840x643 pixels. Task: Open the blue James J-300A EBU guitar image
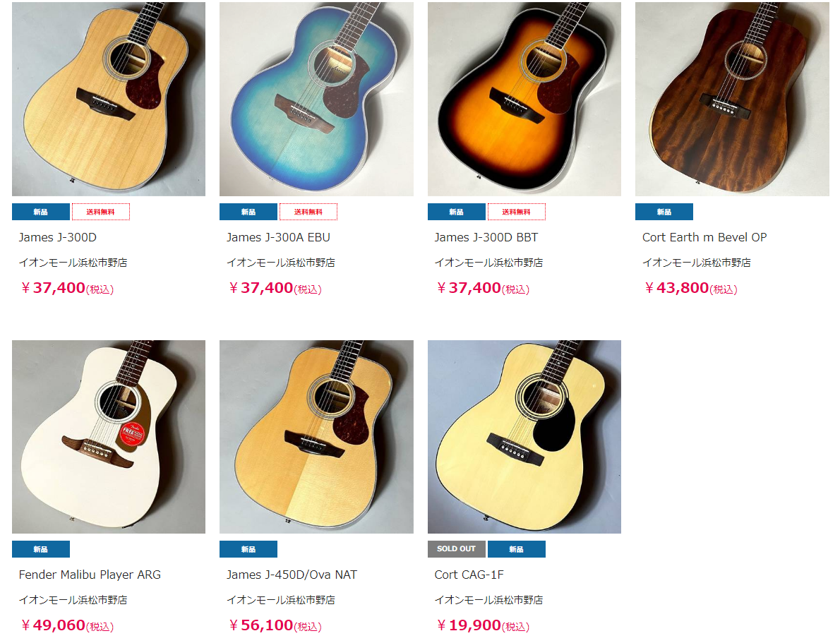tap(316, 99)
